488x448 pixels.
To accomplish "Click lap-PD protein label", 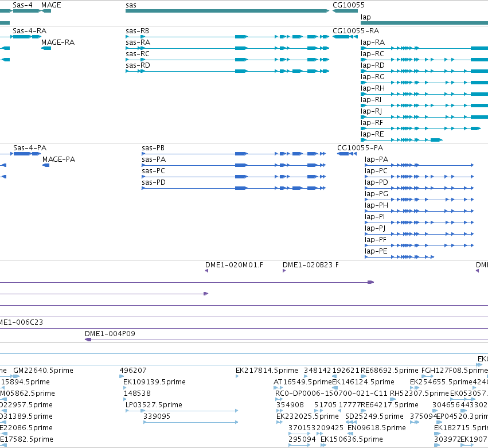I will click(x=377, y=182).
